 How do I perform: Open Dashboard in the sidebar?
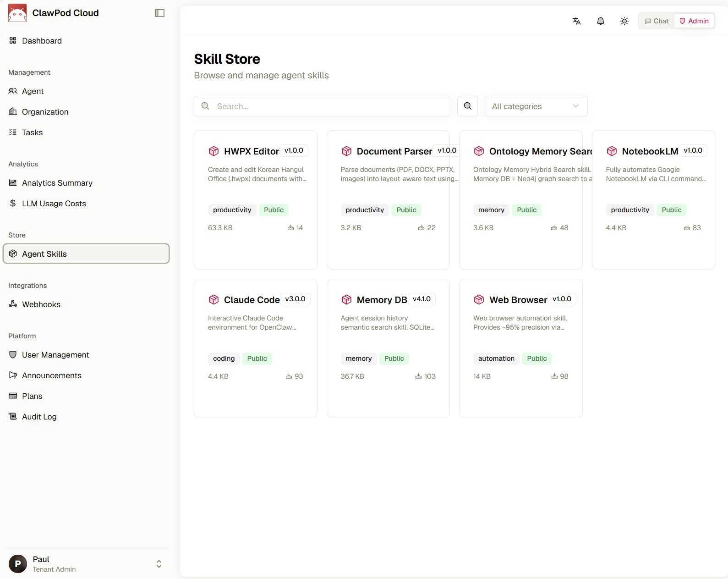click(86, 41)
